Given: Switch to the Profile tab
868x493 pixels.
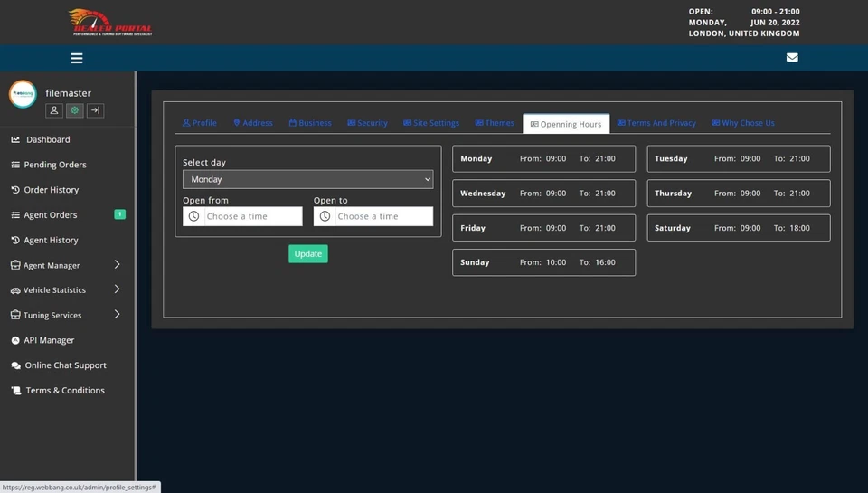Looking at the screenshot, I should pos(199,123).
